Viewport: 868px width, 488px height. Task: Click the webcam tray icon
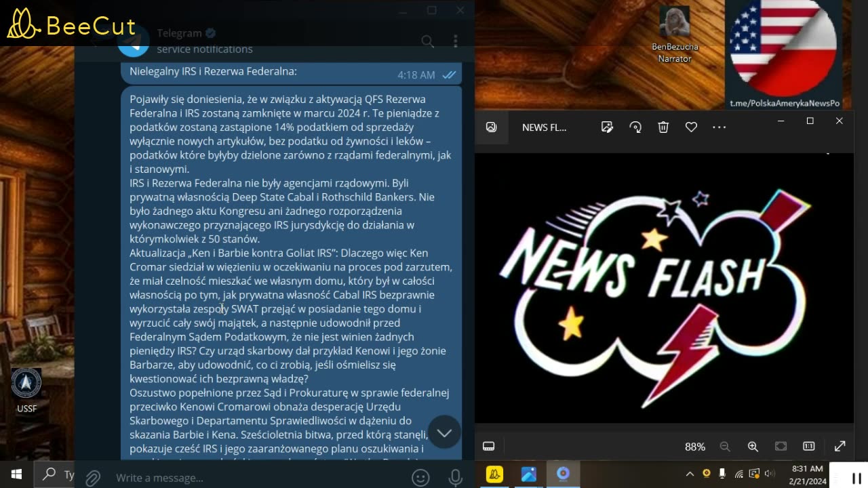coord(707,473)
